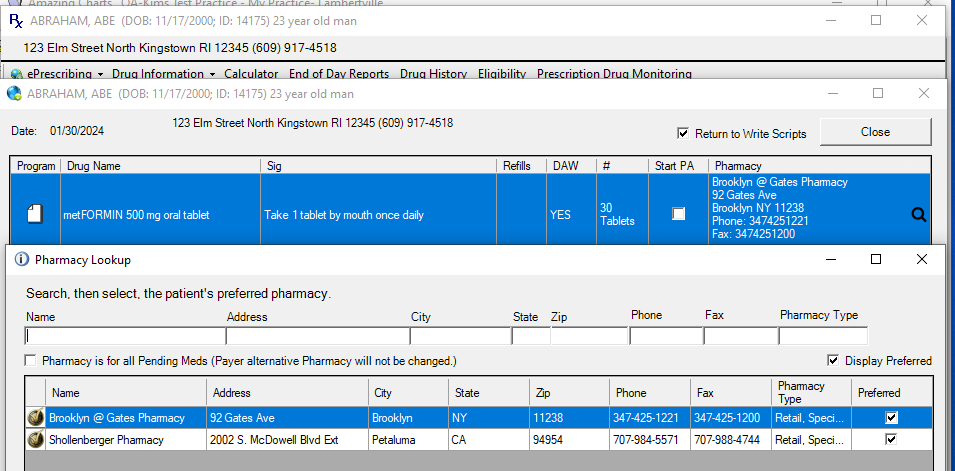Click the globe icon in the second ABRAHAM title bar
This screenshot has width=955, height=471.
pos(14,94)
